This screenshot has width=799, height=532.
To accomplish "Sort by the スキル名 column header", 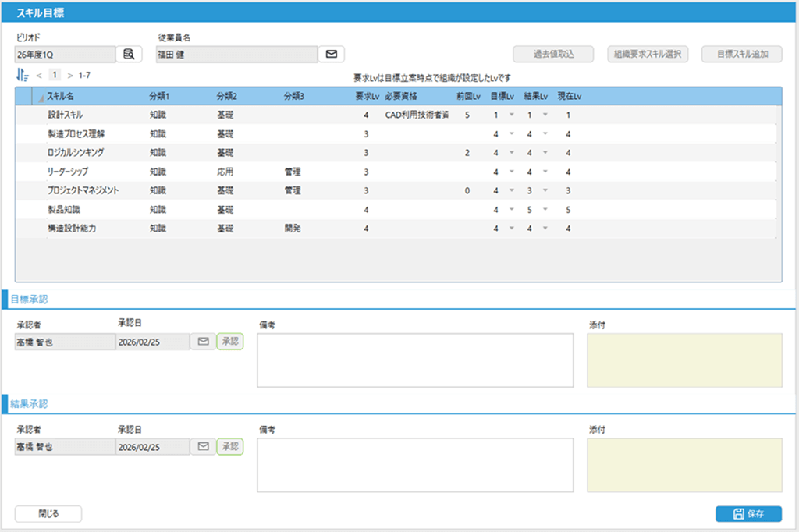I will [x=61, y=96].
